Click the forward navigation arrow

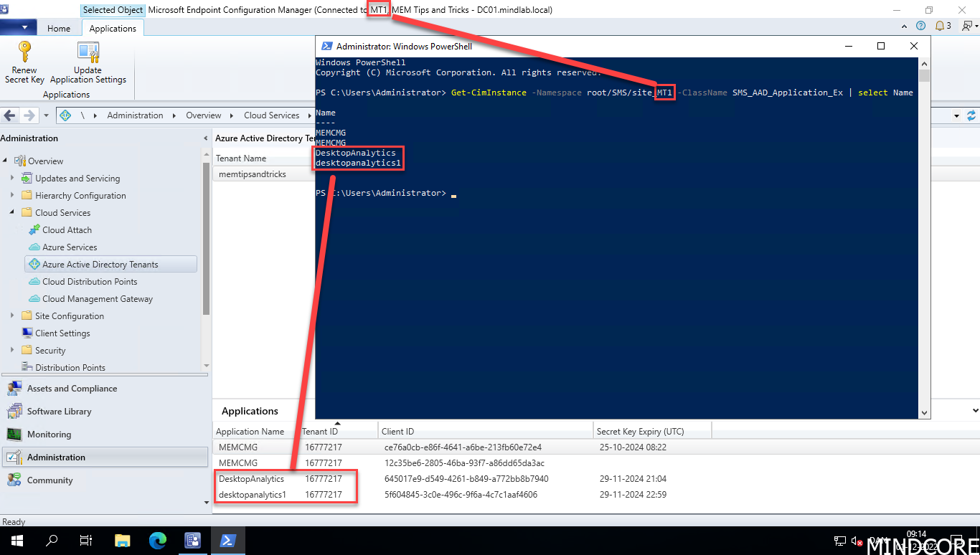(x=29, y=115)
